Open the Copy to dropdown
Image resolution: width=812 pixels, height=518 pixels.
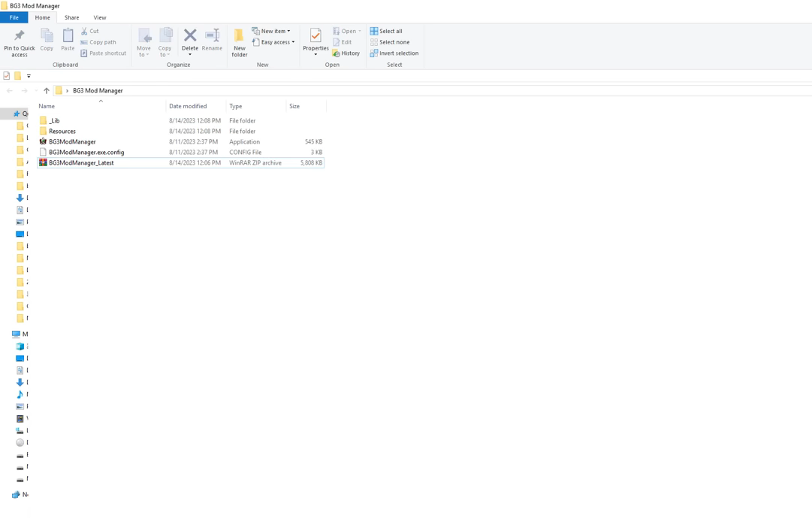165,42
